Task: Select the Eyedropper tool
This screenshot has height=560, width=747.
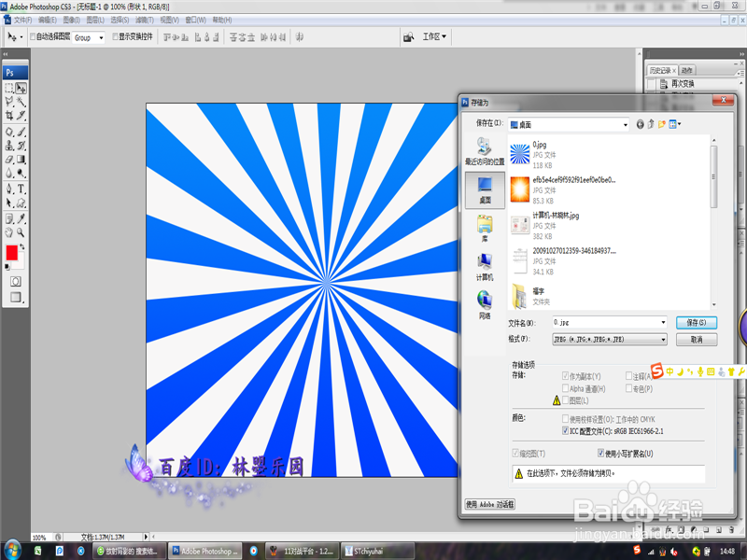Action: tap(21, 218)
